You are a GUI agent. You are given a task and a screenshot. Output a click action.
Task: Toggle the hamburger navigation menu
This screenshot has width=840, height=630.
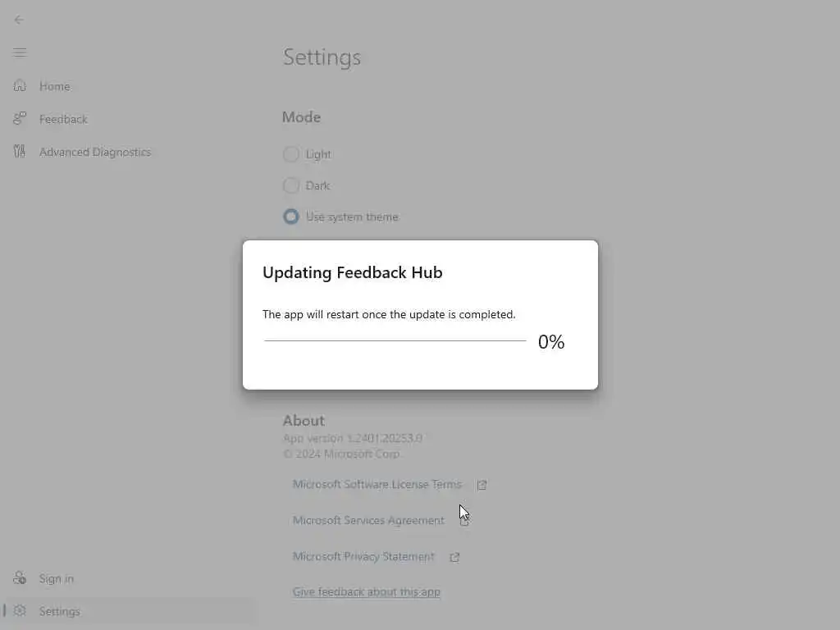click(20, 52)
